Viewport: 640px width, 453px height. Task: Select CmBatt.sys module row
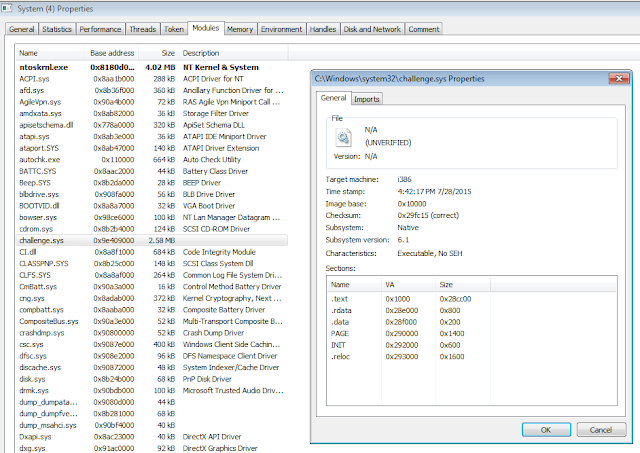(x=152, y=286)
